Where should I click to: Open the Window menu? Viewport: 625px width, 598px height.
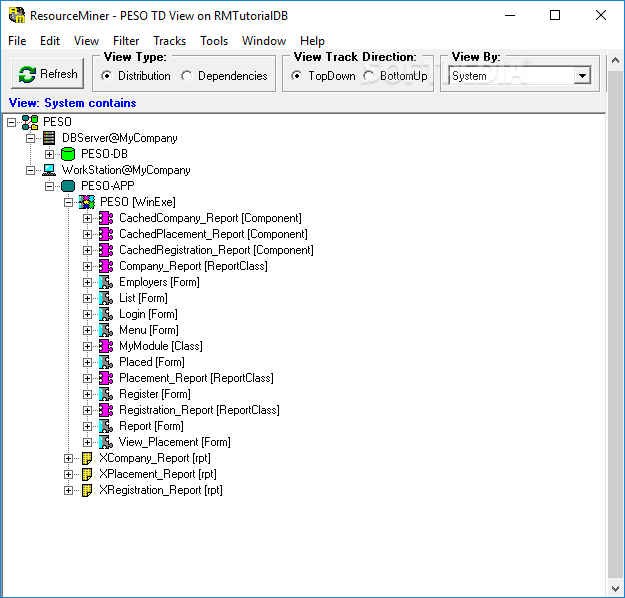264,41
